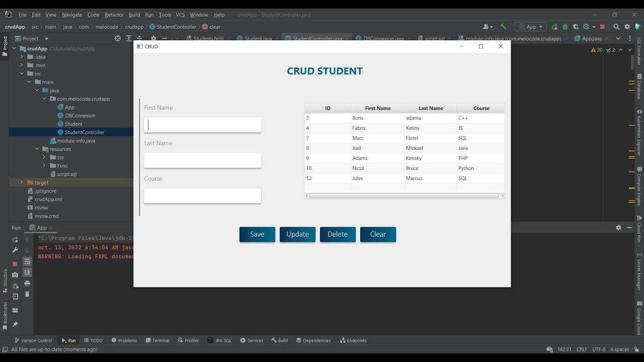The width and height of the screenshot is (644, 362).
Task: Toggle the Kubernetes Explorer side panel
Action: 639,133
